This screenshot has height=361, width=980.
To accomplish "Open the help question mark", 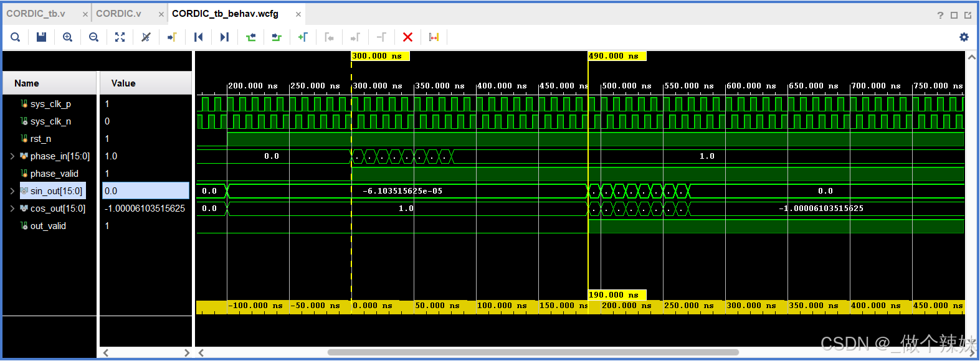I will coord(940,15).
